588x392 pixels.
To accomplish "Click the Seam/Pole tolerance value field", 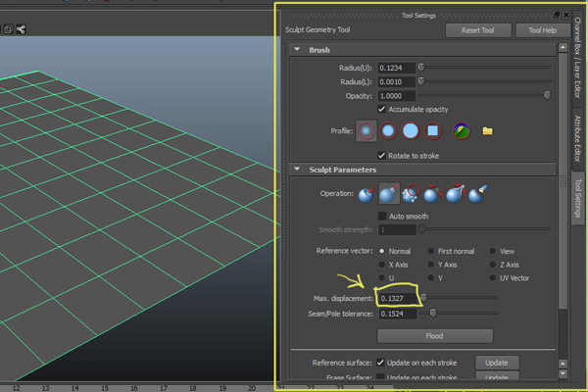I will 397,314.
